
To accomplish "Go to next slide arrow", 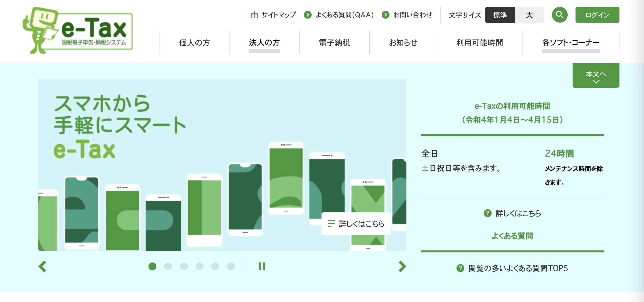I will tap(402, 266).
